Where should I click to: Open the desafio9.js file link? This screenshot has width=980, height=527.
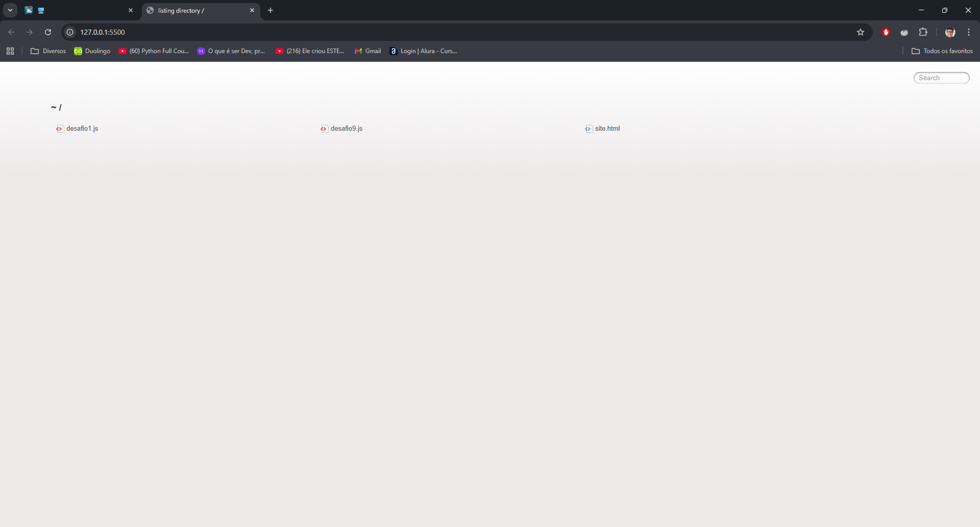(347, 128)
